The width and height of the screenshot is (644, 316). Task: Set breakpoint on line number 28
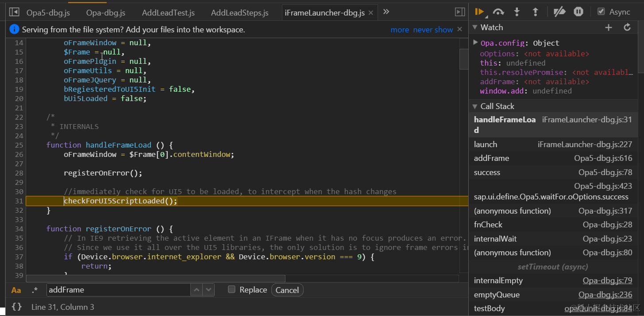pyautogui.click(x=19, y=173)
